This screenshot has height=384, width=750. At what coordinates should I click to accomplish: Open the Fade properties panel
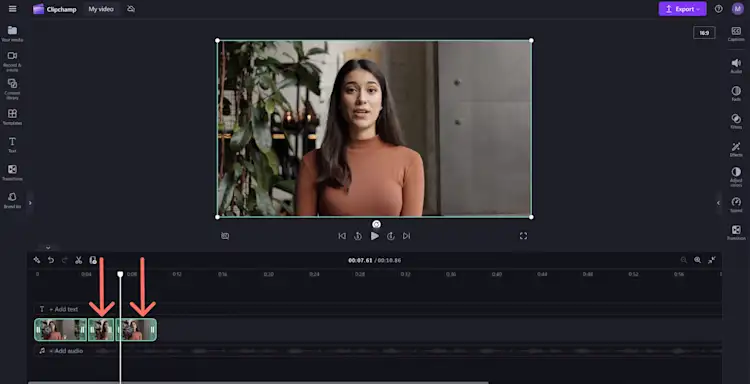point(736,93)
